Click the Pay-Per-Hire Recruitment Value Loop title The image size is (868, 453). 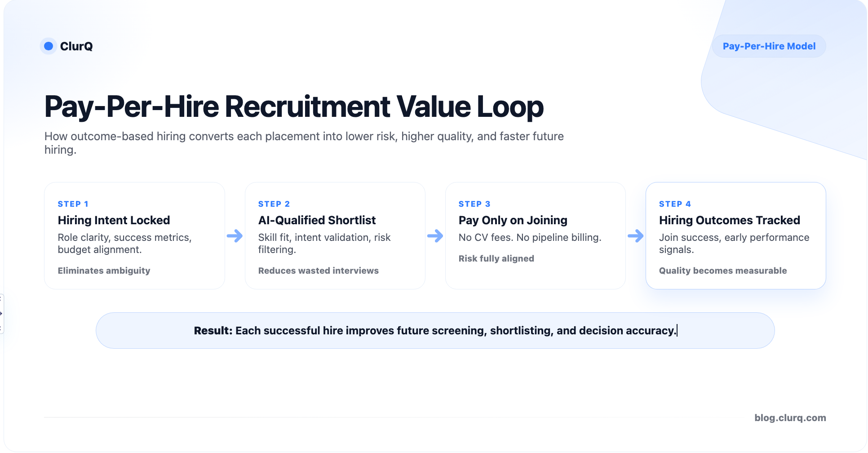294,107
